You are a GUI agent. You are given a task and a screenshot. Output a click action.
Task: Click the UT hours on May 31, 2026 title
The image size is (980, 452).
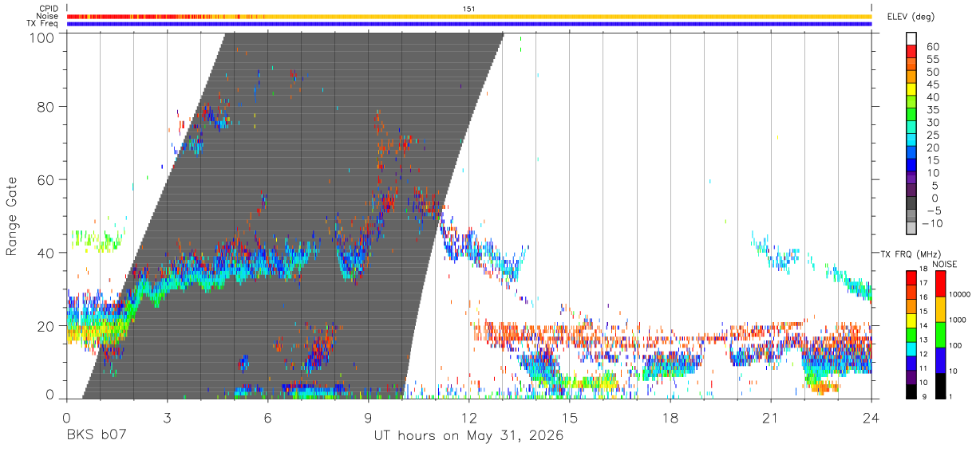468,436
